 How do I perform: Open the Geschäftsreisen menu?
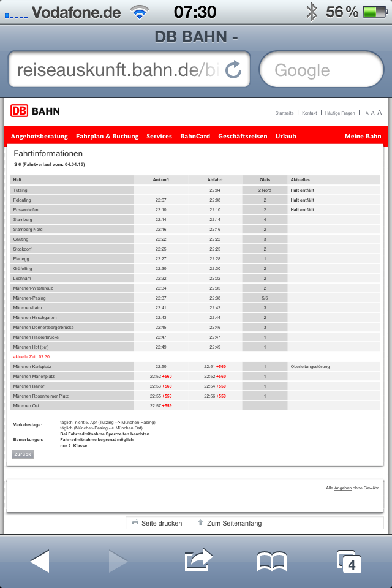pyautogui.click(x=243, y=136)
